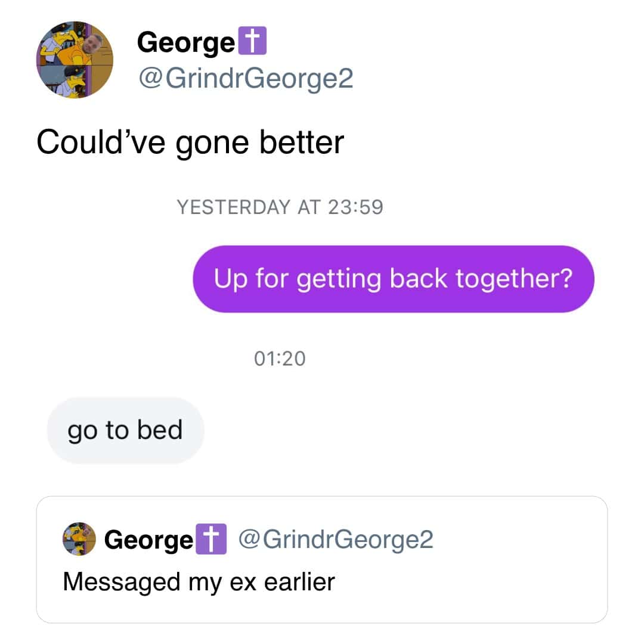Image resolution: width=644 pixels, height=644 pixels.
Task: Tap the purple "Up for getting back together?" bubble
Action: click(x=394, y=279)
